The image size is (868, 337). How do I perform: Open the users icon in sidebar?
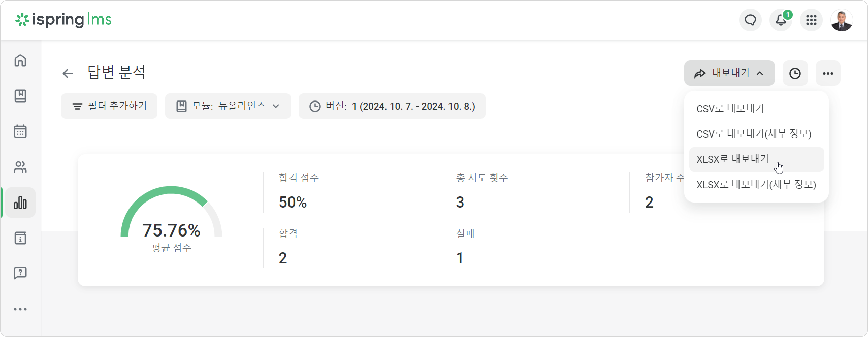click(x=20, y=167)
